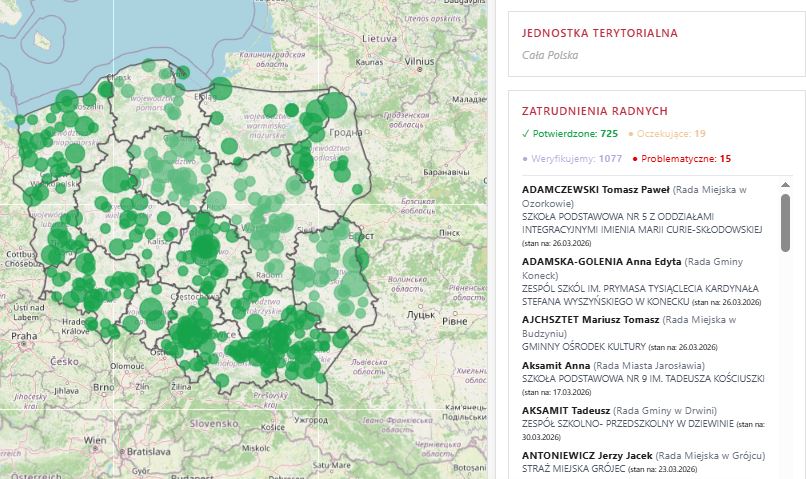Select the Cała Polska territorial unit field
The image size is (806, 479).
550,55
